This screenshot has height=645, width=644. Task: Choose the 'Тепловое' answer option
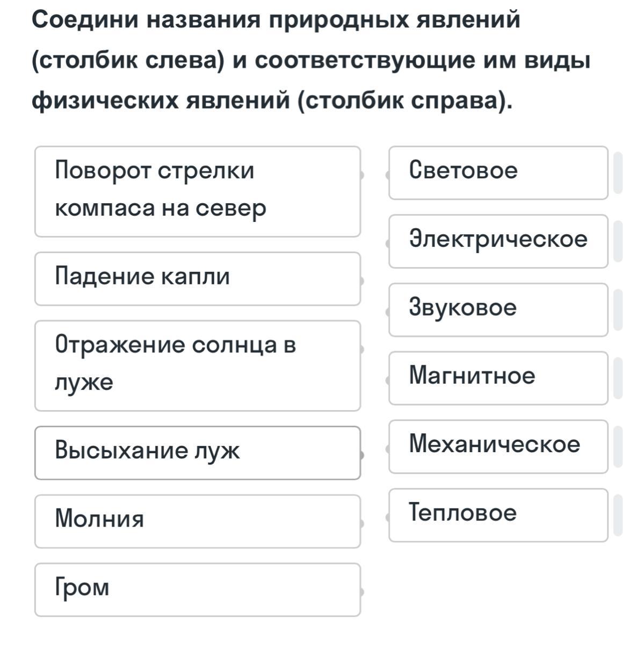click(x=498, y=515)
